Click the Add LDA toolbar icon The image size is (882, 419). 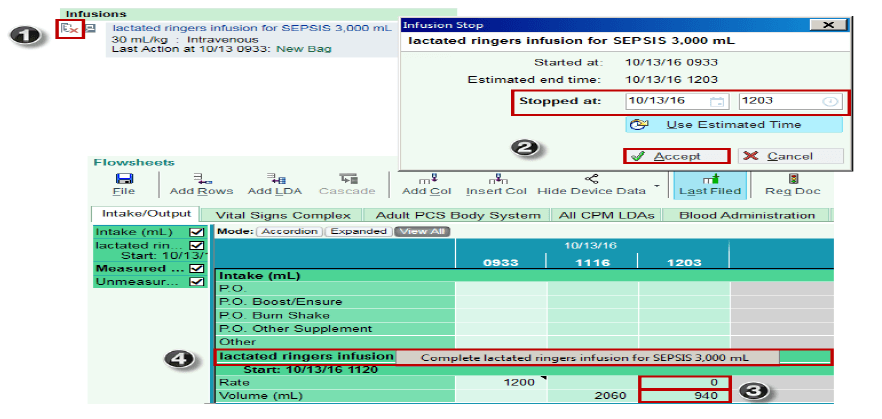[x=275, y=179]
